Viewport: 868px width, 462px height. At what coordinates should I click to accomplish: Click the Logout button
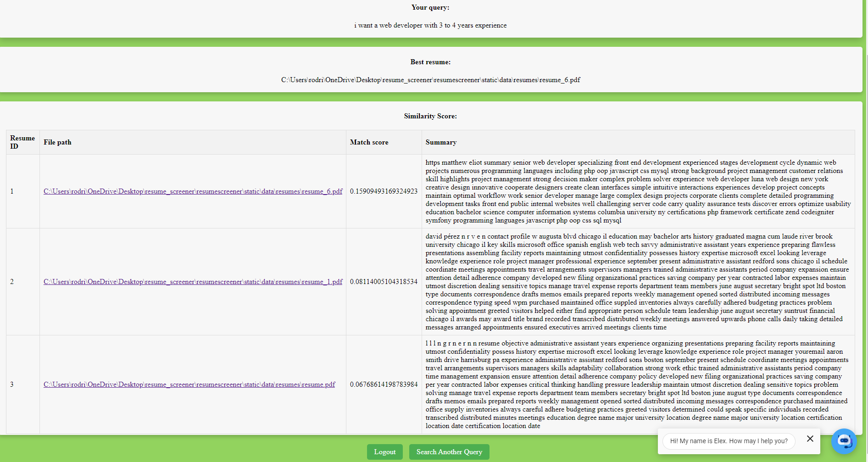point(384,452)
